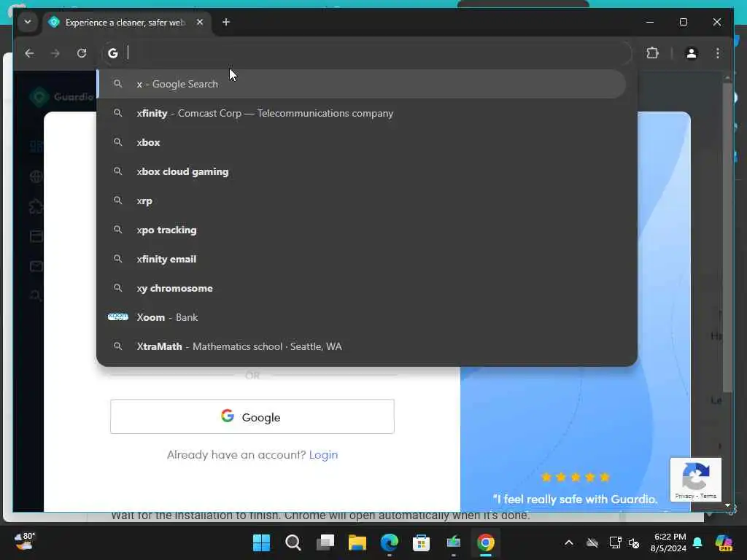Select 'XtraMath' Mathematics school suggestion

(362, 346)
